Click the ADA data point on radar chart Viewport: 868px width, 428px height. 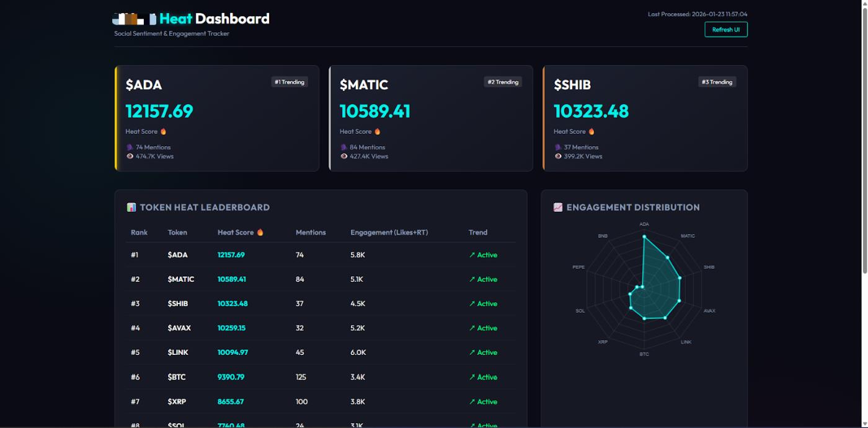[644, 237]
